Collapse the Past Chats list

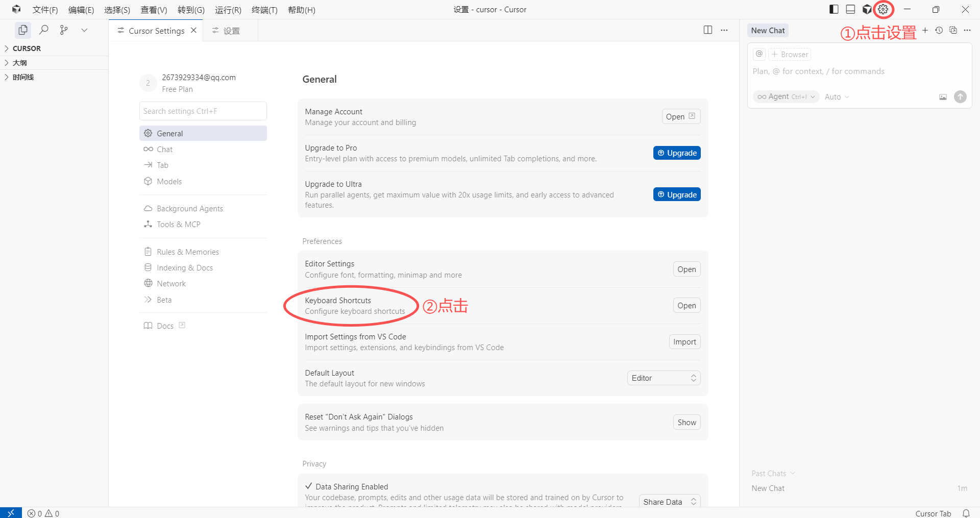tap(773, 474)
